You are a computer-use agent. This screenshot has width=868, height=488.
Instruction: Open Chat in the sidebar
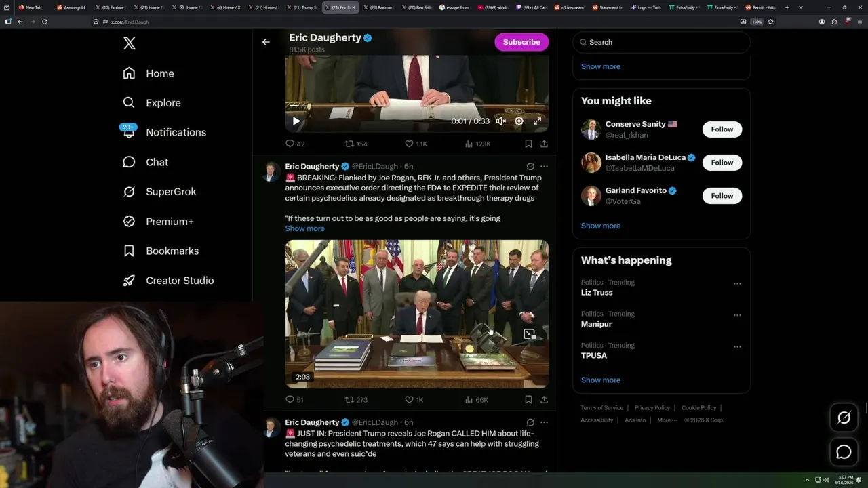pos(146,162)
